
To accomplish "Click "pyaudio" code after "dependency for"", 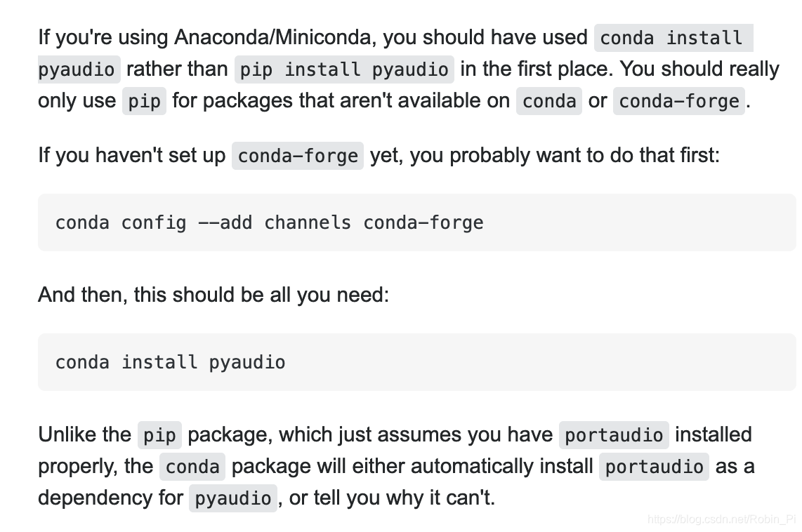I will [x=232, y=498].
